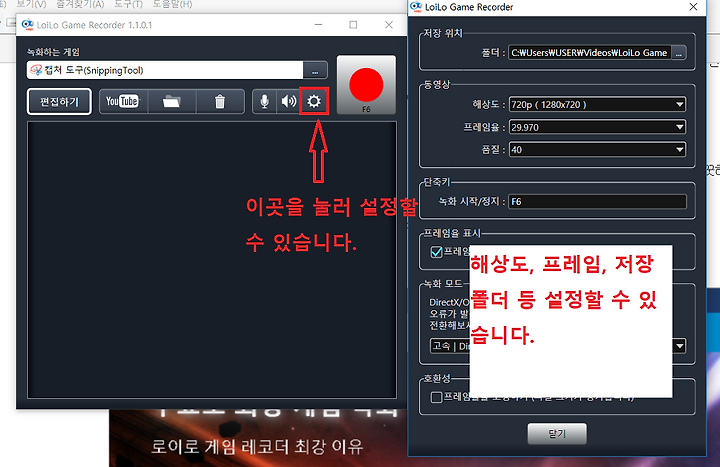
Task: Click the 편집하기 button
Action: tap(59, 101)
